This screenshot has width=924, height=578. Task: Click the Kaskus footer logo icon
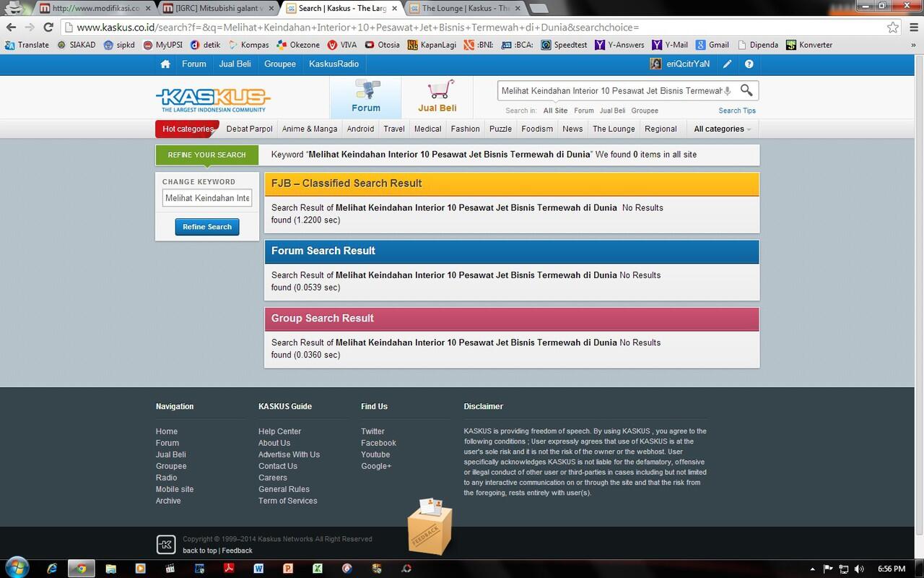(165, 545)
